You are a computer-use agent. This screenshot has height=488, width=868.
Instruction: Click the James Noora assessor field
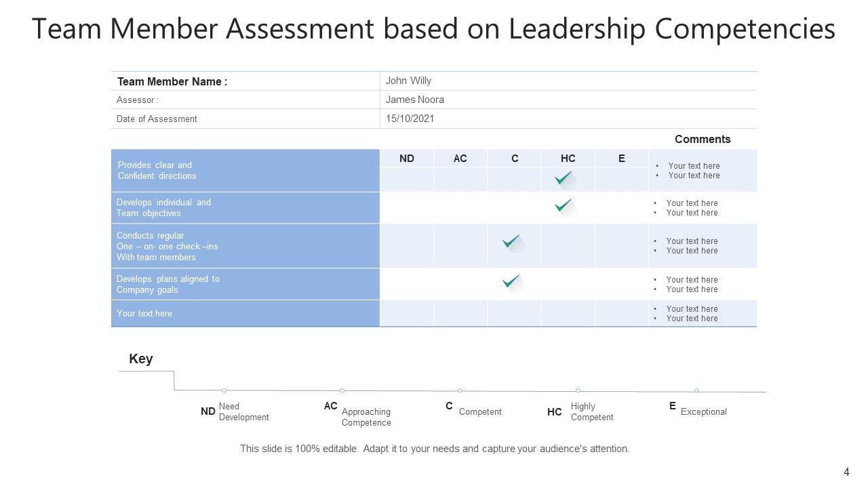pyautogui.click(x=415, y=100)
